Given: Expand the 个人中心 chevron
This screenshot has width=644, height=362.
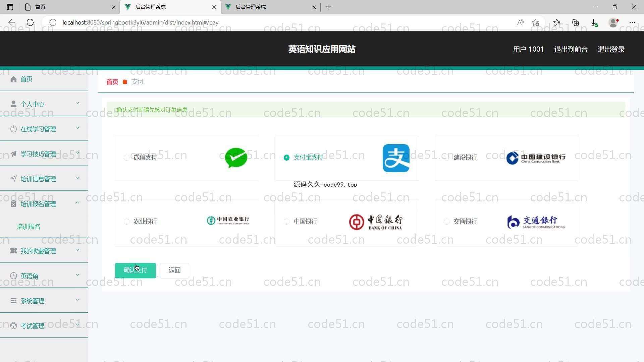Looking at the screenshot, I should [77, 103].
